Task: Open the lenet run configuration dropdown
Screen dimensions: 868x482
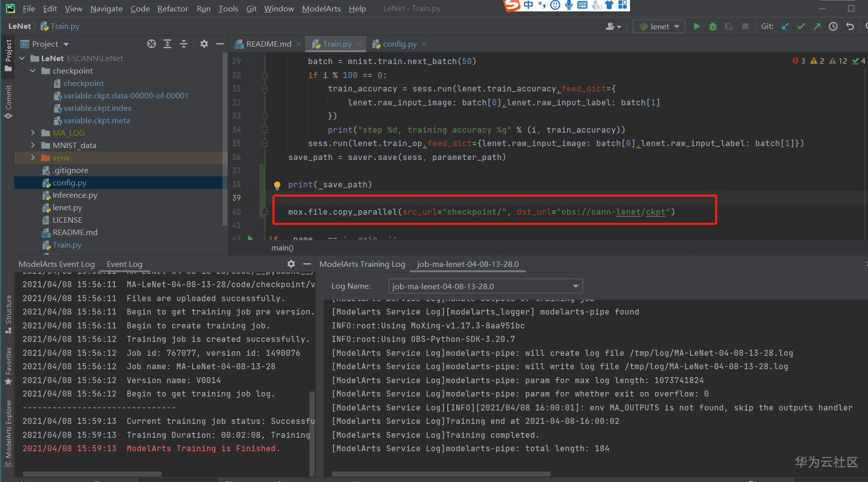Action: 659,26
